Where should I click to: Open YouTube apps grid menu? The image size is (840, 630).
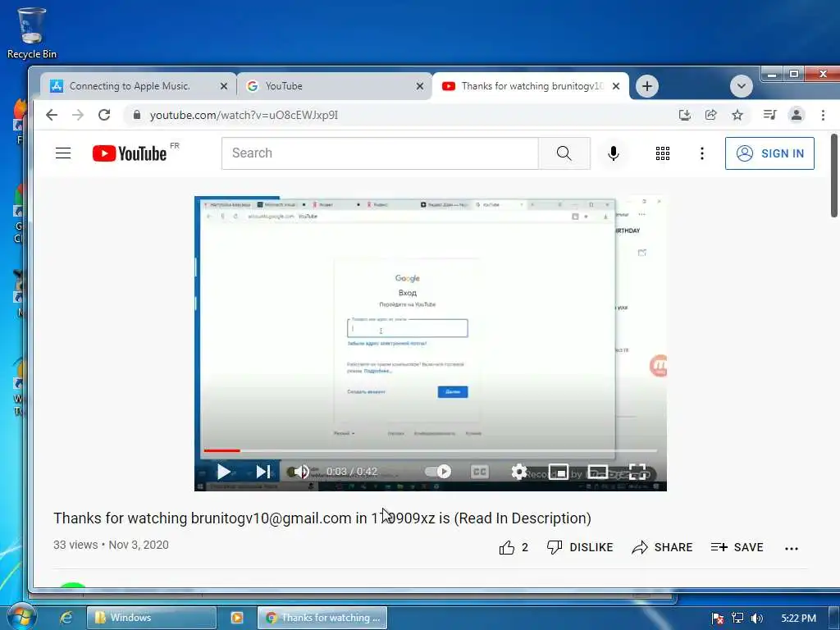(x=663, y=153)
